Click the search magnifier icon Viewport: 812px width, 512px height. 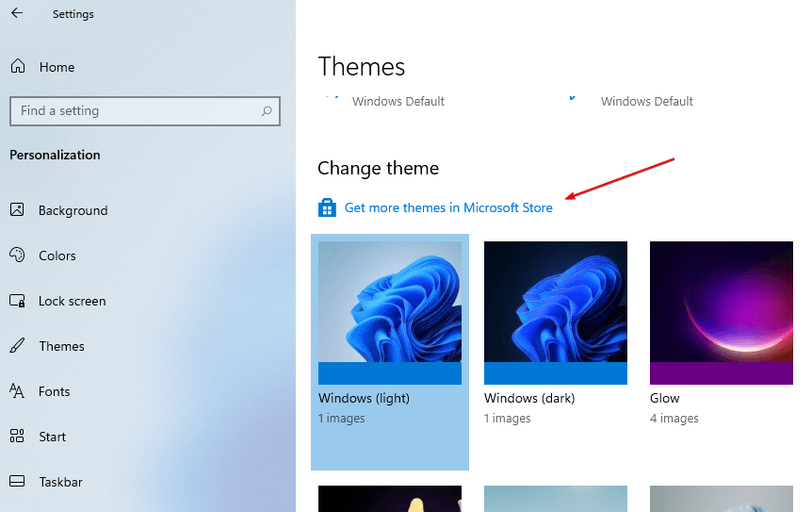pos(267,111)
